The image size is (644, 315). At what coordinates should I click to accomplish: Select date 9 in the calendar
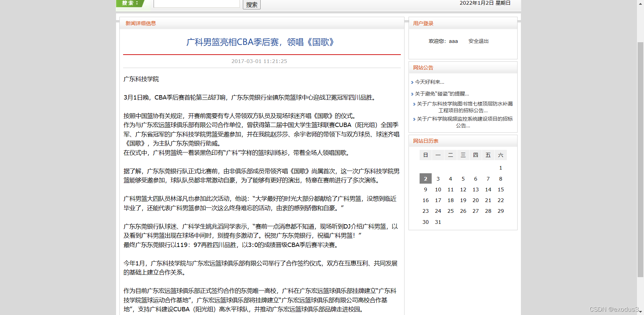[425, 190]
